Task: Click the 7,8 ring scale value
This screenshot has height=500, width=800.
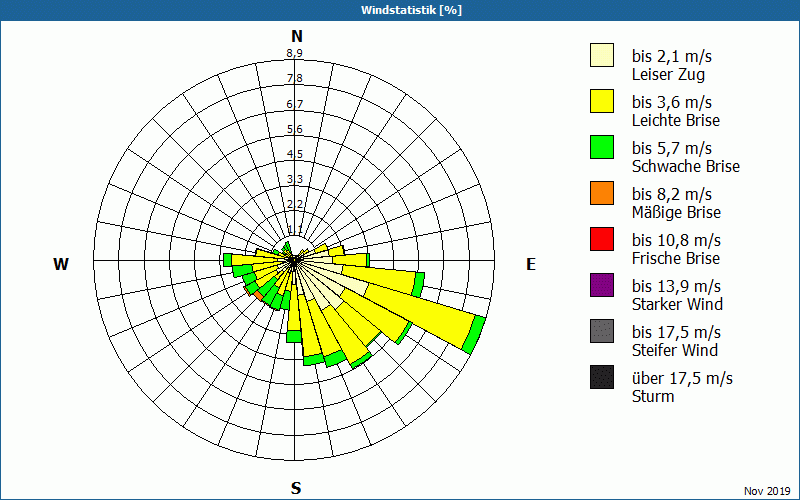Action: (294, 78)
